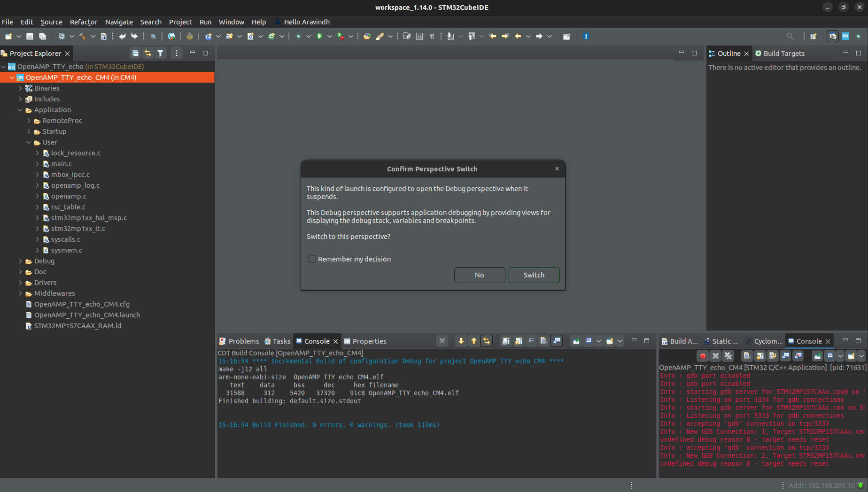868x492 pixels.
Task: Click No in perspective switch dialog
Action: pos(479,275)
